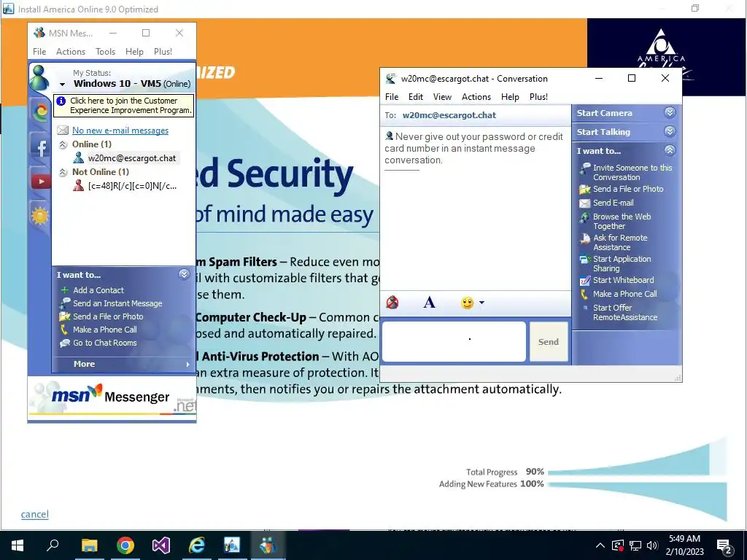
Task: Open File Explorer from the taskbar
Action: point(90,545)
